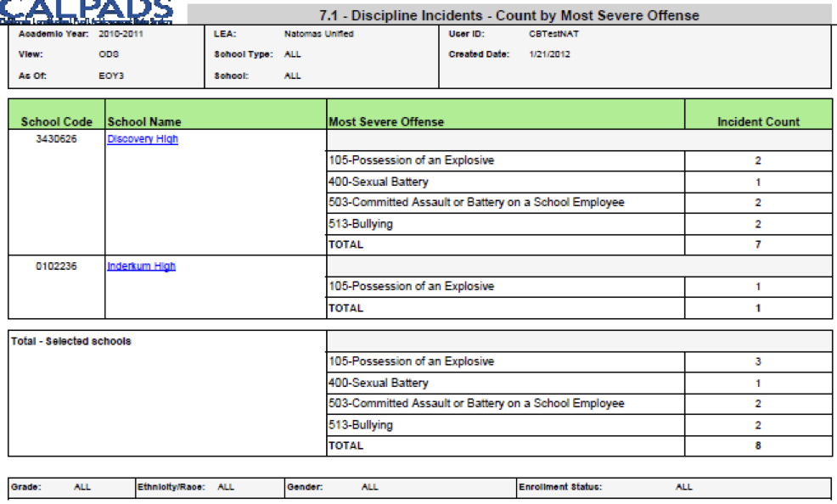Screen dimensions: 837x504
Task: Click the Ethnicity/Race filter value ALL
Action: 226,487
